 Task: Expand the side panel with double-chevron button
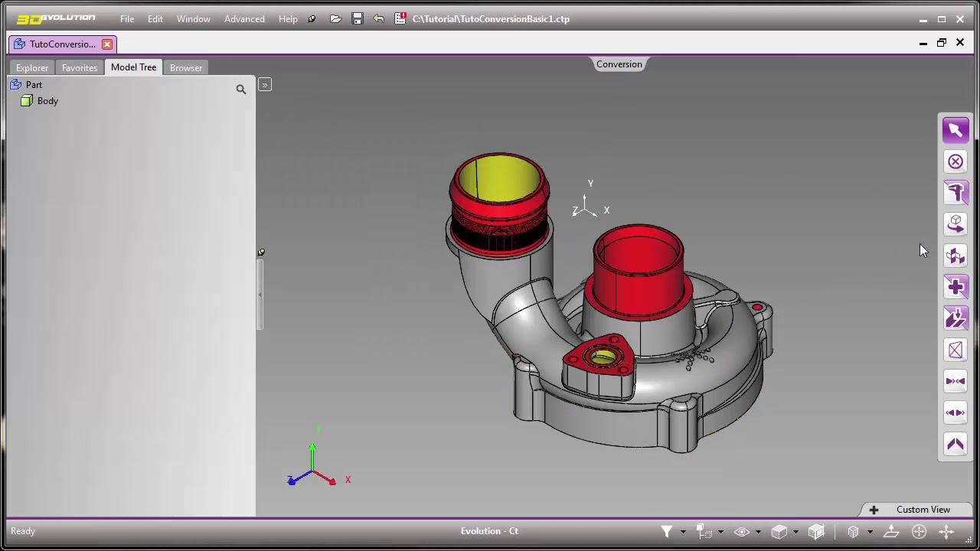coord(265,84)
